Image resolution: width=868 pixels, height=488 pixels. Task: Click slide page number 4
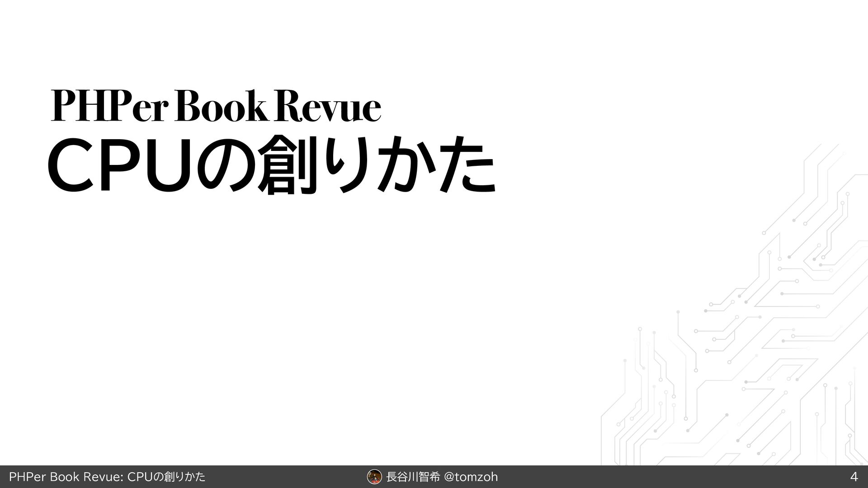coord(854,477)
